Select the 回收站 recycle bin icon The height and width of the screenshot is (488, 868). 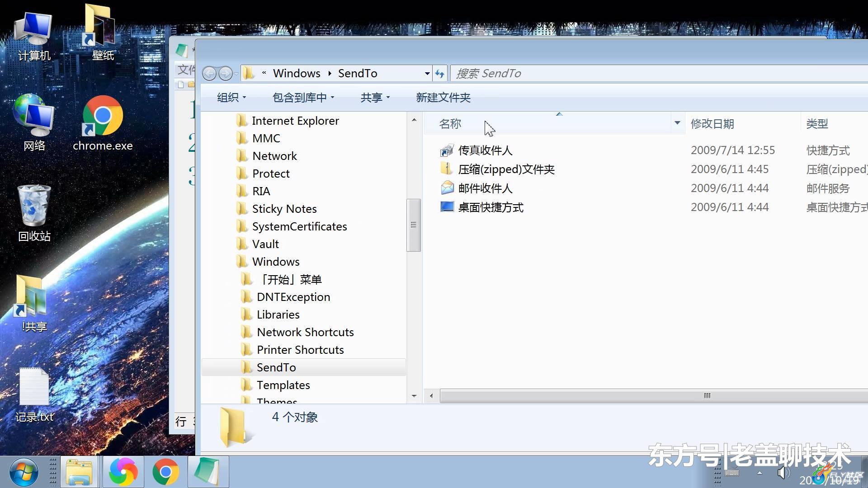tap(34, 212)
